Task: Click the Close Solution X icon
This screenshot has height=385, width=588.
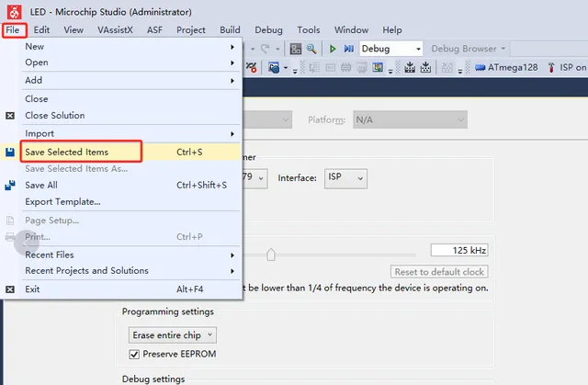Action: [x=10, y=116]
